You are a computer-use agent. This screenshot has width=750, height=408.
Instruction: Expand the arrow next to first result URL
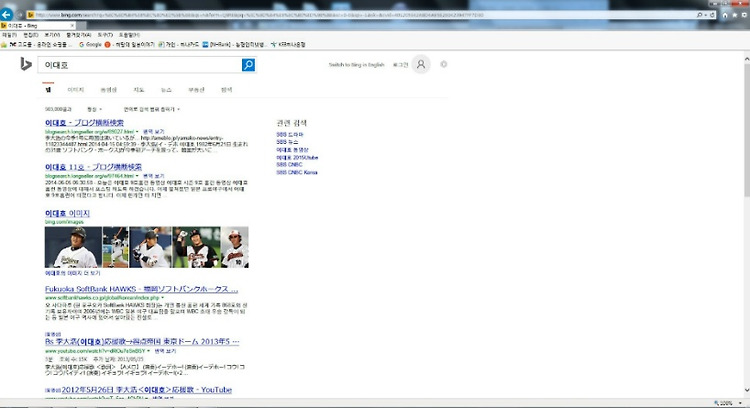click(137, 132)
